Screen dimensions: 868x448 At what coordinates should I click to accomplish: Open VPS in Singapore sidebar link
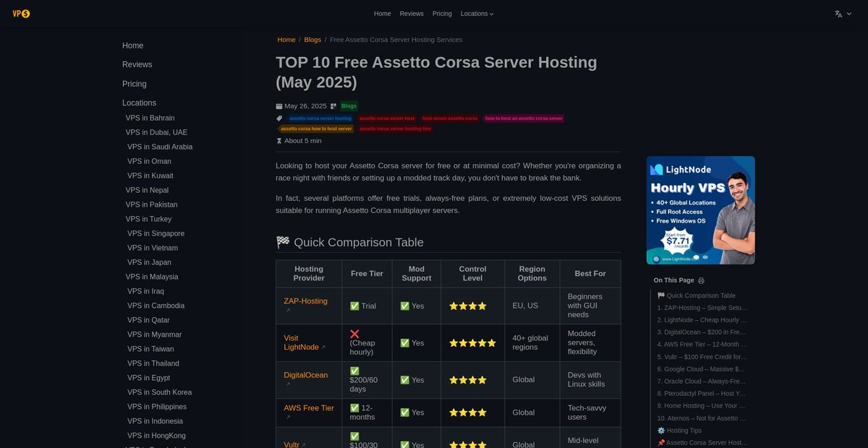(x=156, y=233)
